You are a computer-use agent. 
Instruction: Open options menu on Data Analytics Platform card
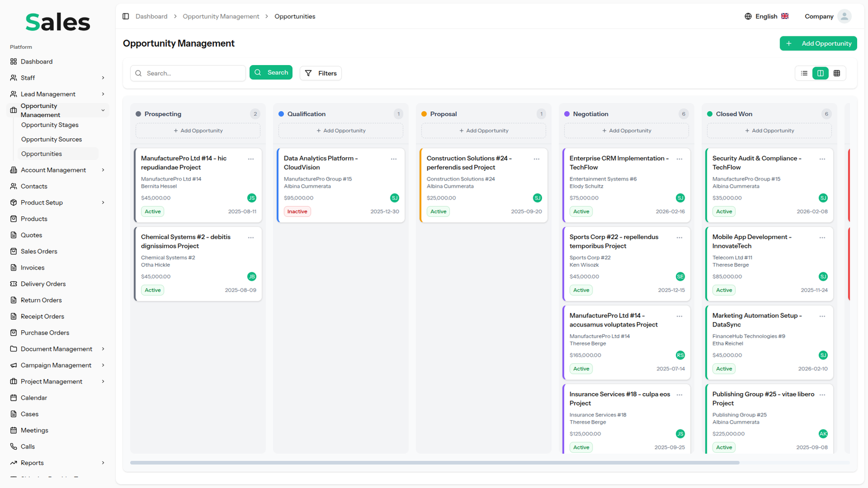pos(394,159)
